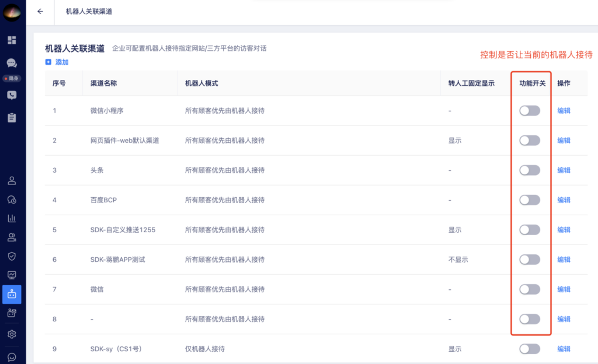Viewport: 598px width, 364px height.
Task: Open the phone call bubble icon
Action: (12, 95)
